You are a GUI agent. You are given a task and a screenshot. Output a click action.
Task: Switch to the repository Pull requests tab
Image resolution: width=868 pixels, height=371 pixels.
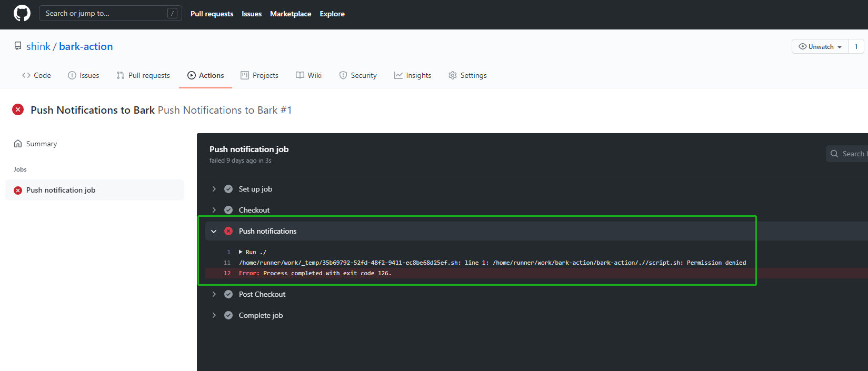(x=143, y=75)
